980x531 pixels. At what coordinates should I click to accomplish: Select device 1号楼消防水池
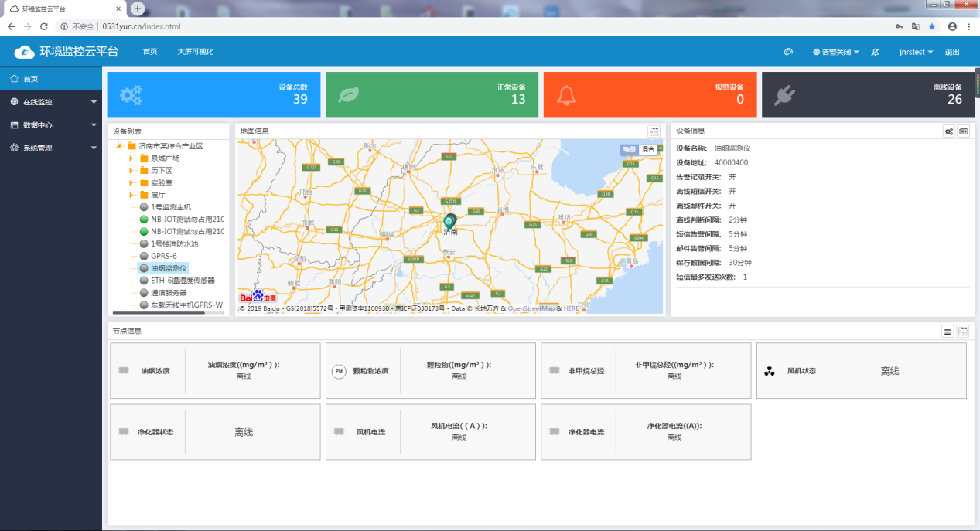[x=174, y=243]
